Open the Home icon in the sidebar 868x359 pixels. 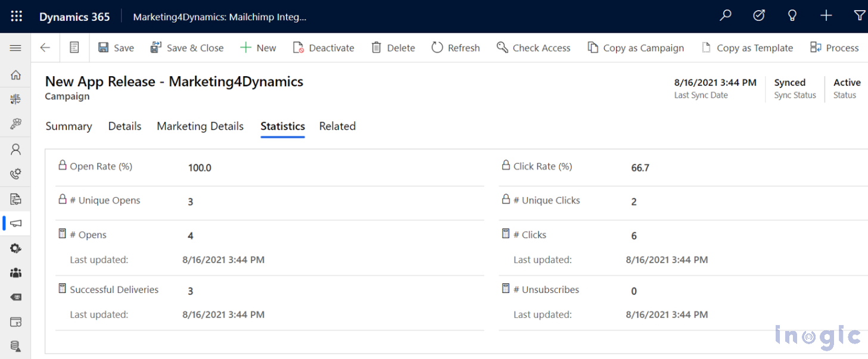(x=15, y=75)
